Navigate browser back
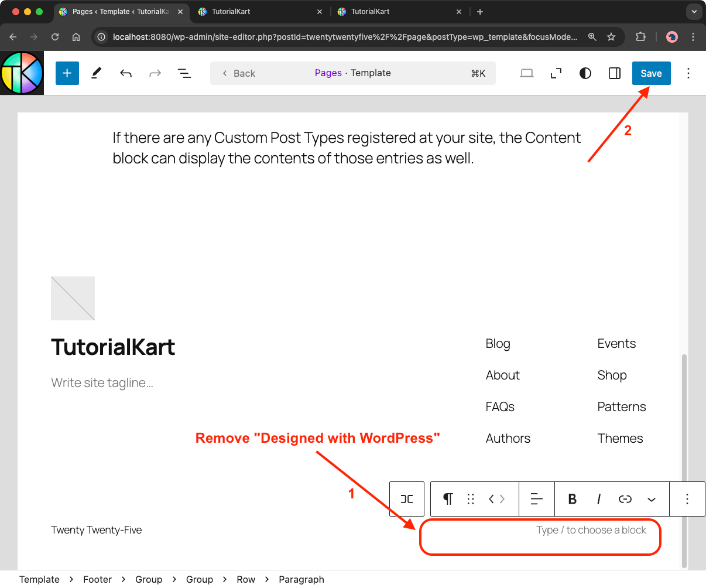This screenshot has width=706, height=588. [x=13, y=37]
